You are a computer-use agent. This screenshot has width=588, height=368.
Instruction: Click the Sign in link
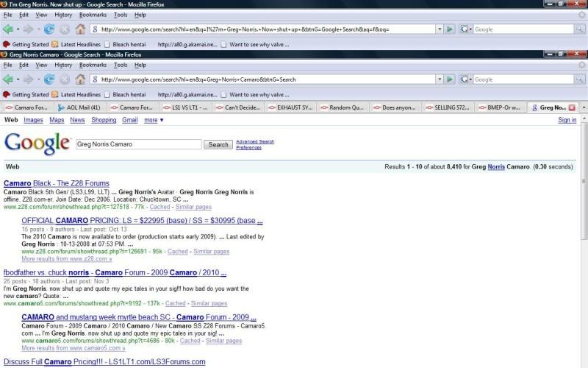567,120
